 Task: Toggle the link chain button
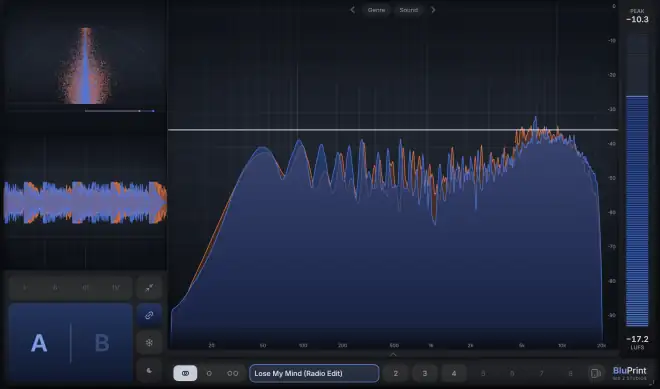[149, 315]
